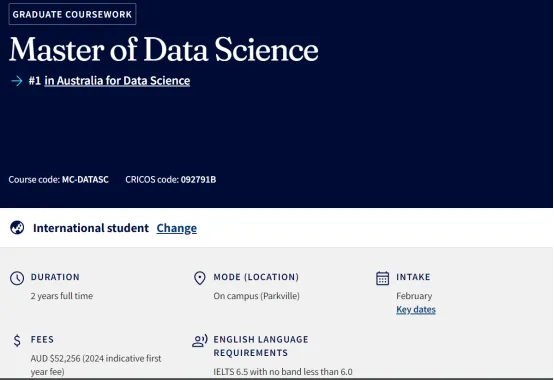This screenshot has height=380, width=554.
Task: Click the calendar icon beside Intake
Action: (383, 278)
